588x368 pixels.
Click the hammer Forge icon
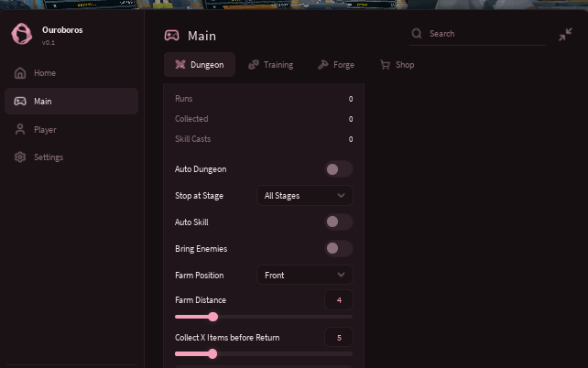[x=323, y=64]
